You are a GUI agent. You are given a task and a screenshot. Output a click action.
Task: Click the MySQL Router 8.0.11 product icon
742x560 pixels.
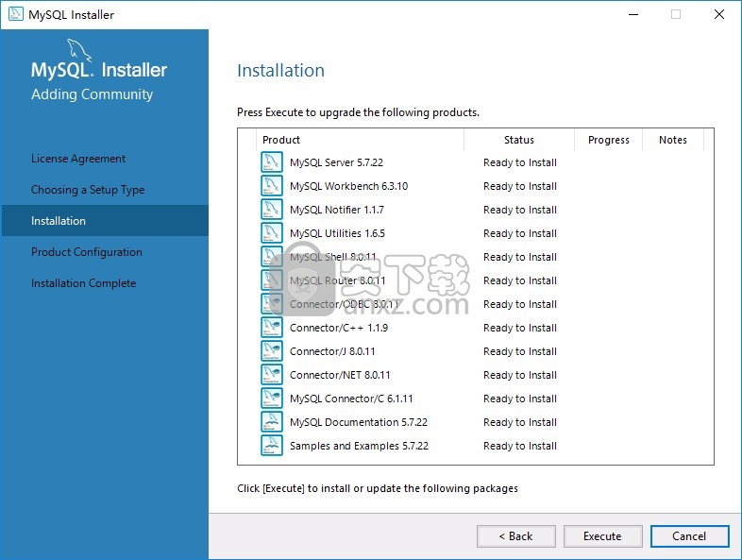tap(272, 280)
